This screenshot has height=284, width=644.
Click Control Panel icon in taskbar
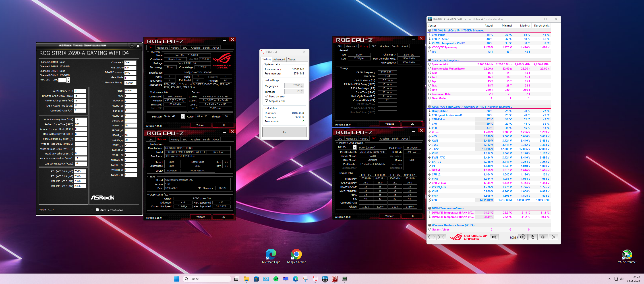[x=266, y=279]
